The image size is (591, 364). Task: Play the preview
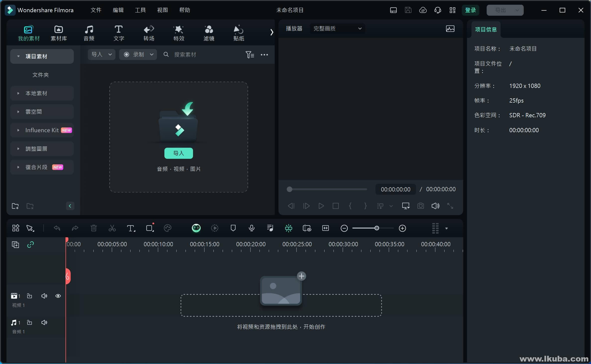click(321, 206)
